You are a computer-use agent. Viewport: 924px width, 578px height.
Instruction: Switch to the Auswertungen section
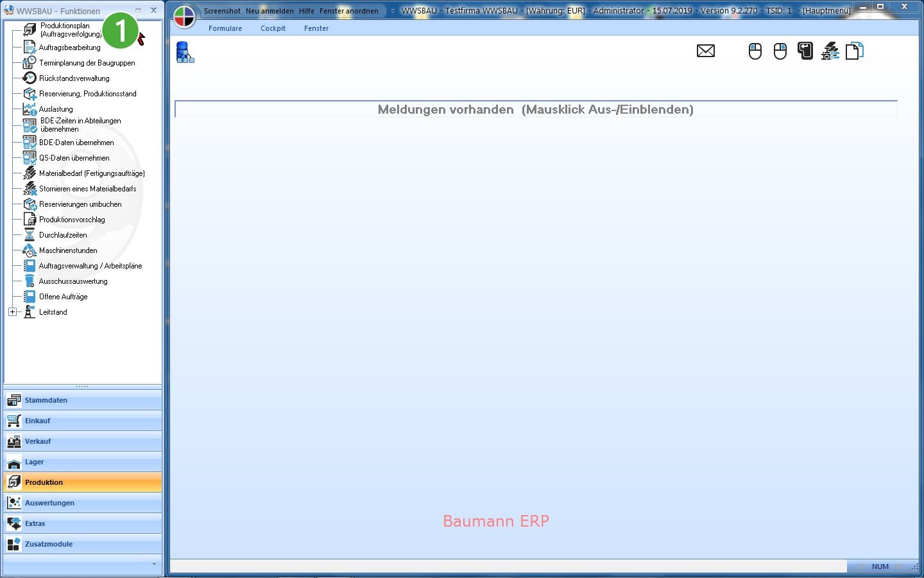(82, 503)
